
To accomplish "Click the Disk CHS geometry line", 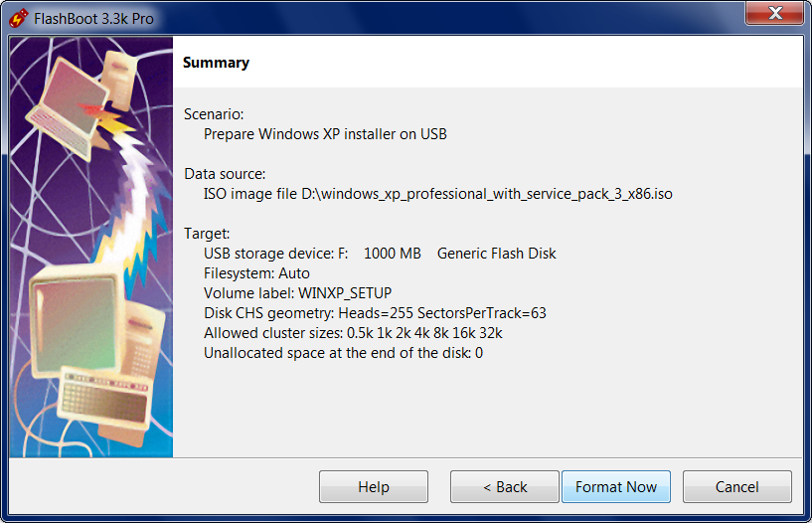I will 375,313.
